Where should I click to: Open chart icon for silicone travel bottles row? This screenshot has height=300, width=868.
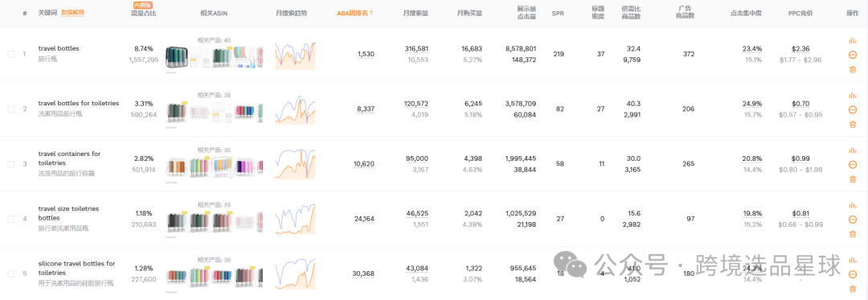point(852,260)
